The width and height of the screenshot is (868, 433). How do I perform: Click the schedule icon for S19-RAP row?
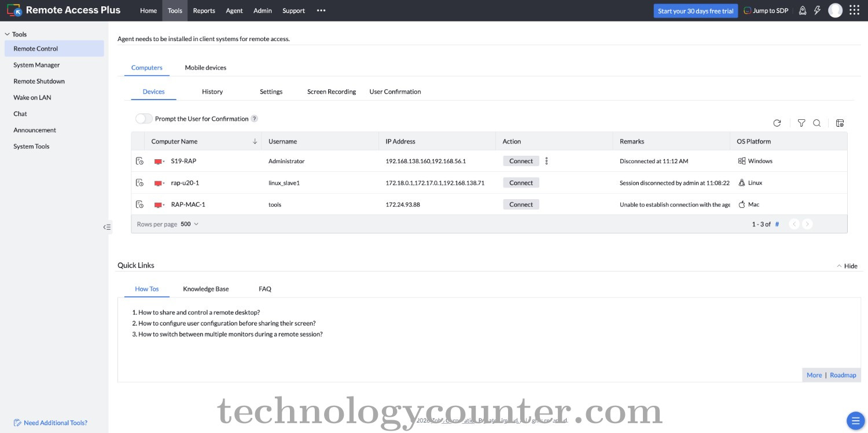[139, 161]
